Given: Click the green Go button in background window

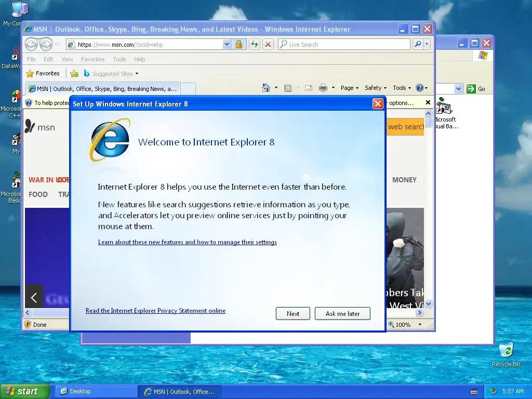Looking at the screenshot, I should pyautogui.click(x=476, y=88).
